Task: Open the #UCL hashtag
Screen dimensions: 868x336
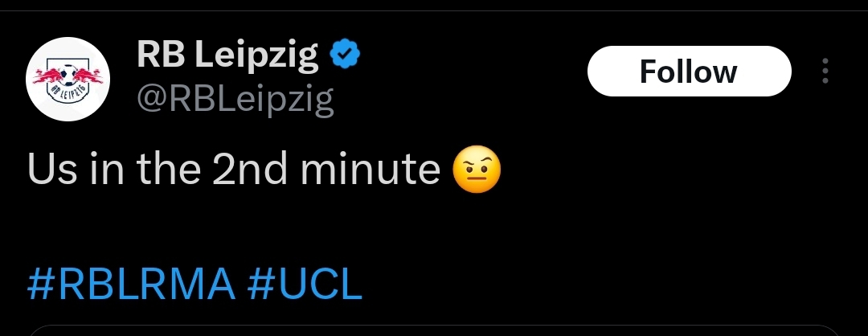Action: point(305,284)
